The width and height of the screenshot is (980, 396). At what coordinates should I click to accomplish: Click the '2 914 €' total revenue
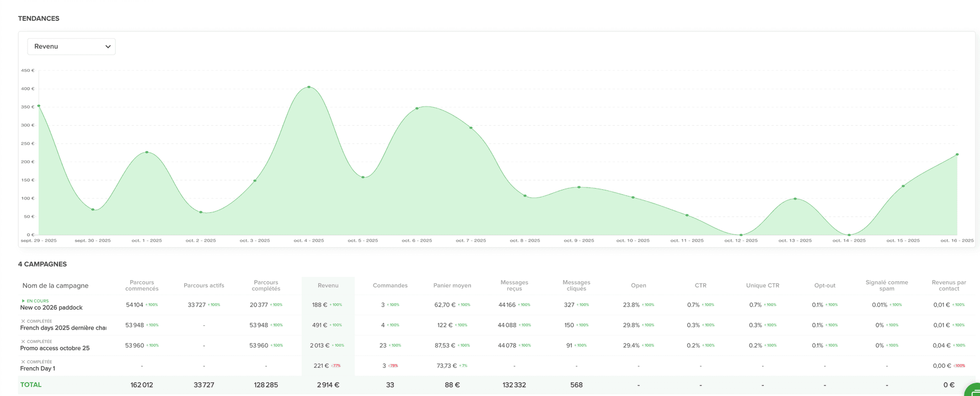click(328, 385)
